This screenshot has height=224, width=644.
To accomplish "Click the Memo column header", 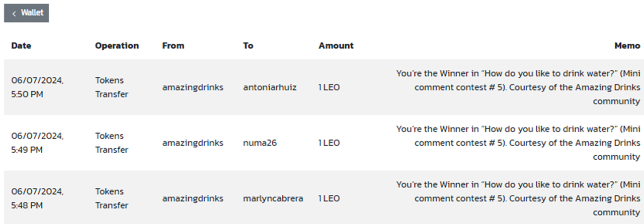I will 627,45.
